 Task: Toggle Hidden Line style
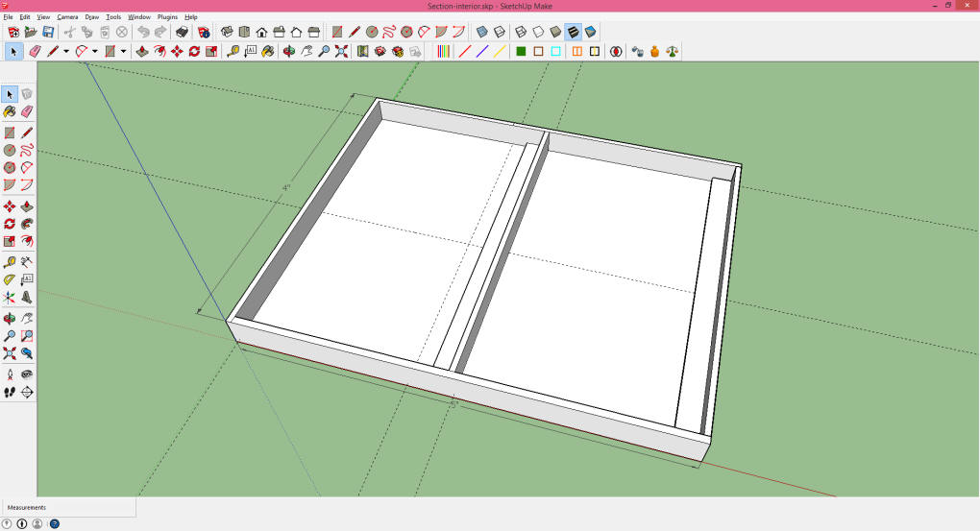(x=538, y=32)
